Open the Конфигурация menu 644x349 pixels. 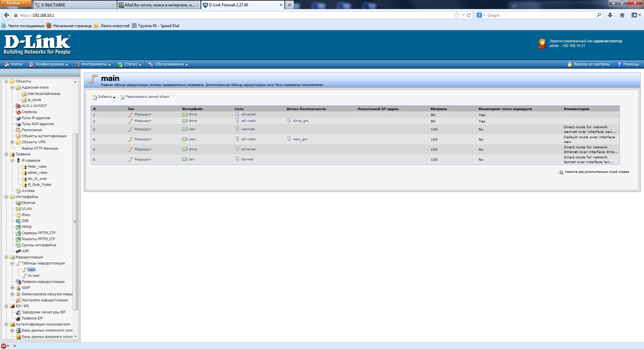(49, 64)
